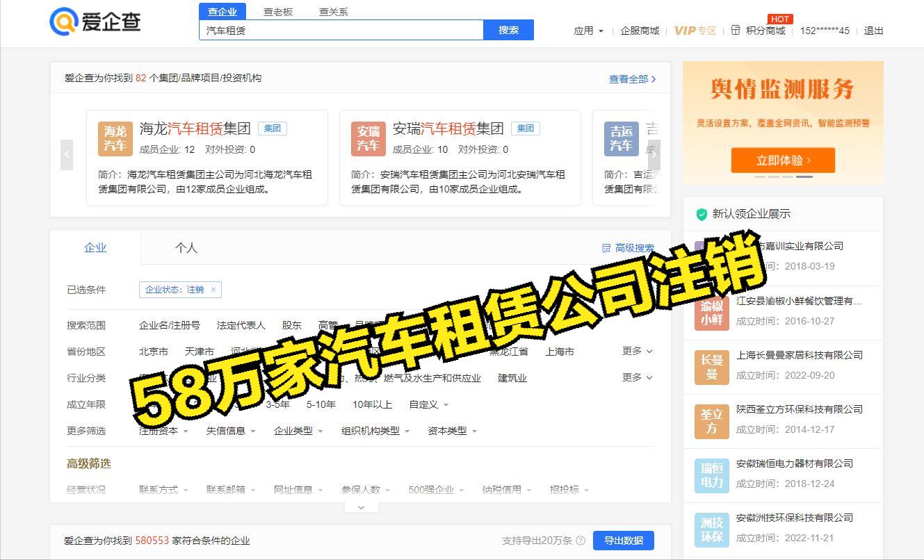Open the 注册资本 filter dropdown

tap(163, 431)
